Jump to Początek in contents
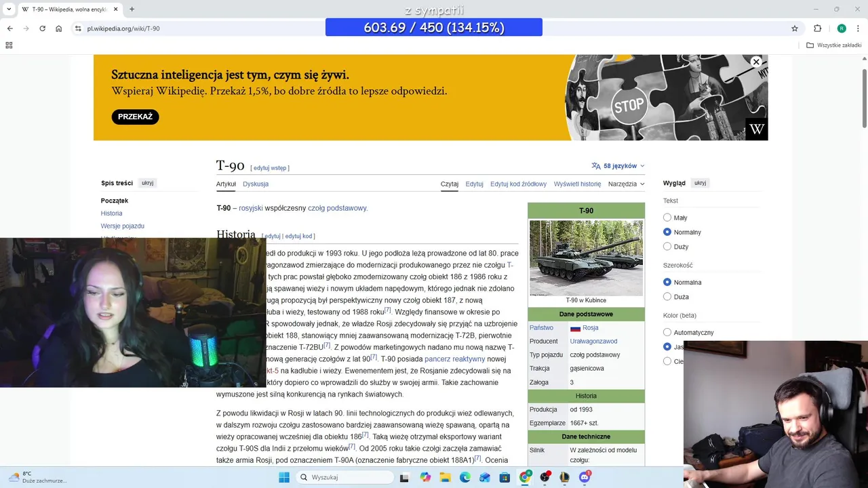The height and width of the screenshot is (488, 868). pos(115,201)
